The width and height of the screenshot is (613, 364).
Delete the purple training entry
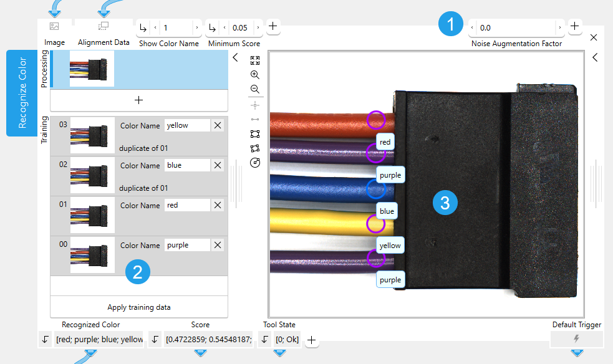218,245
